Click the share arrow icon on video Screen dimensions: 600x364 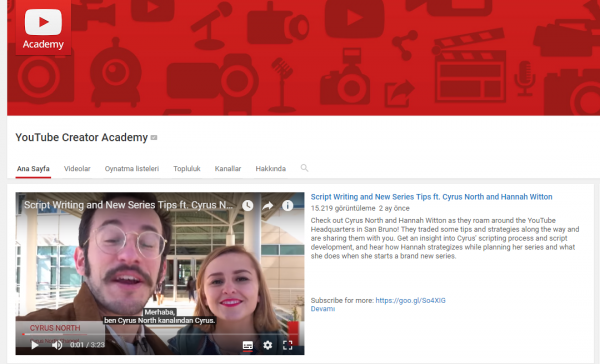[x=267, y=206]
